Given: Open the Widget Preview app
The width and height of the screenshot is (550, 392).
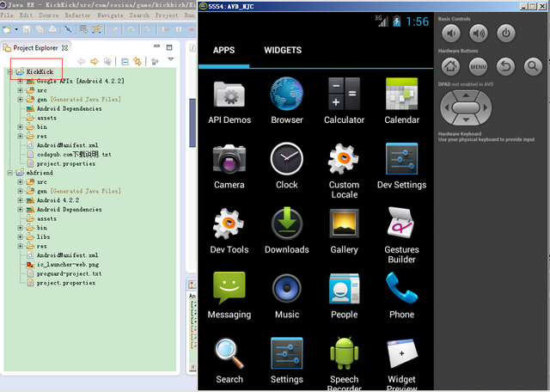Looking at the screenshot, I should click(x=401, y=364).
